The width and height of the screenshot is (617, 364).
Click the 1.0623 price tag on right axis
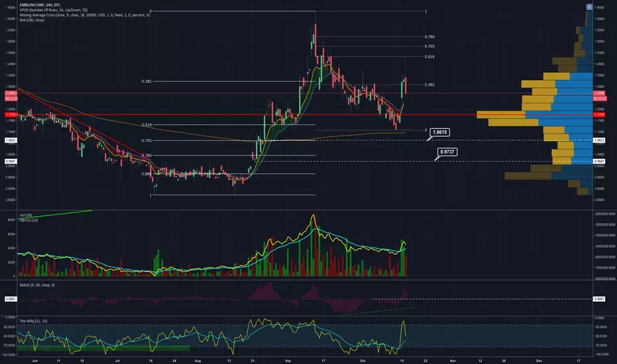click(599, 140)
